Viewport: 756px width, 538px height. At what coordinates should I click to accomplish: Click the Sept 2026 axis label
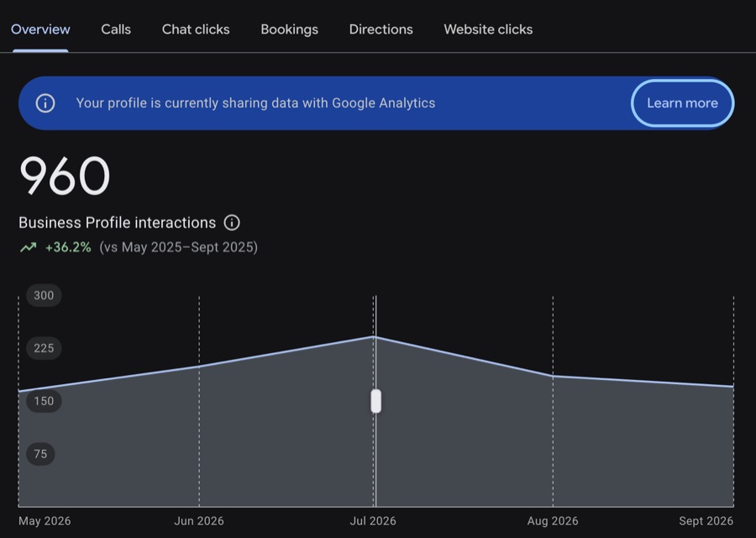706,521
